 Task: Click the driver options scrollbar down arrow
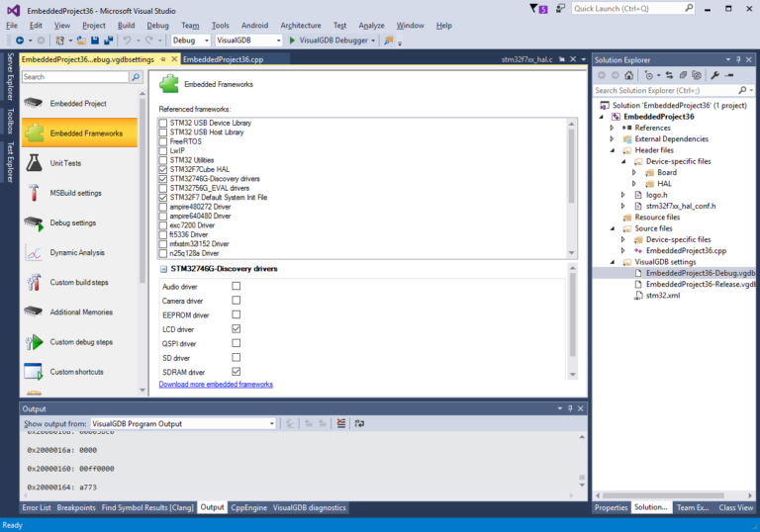573,374
